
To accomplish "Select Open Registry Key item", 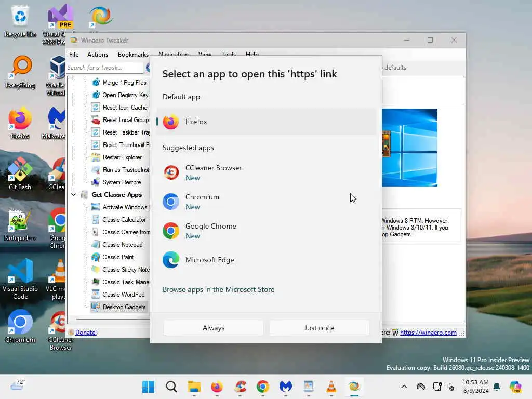I will (121, 95).
